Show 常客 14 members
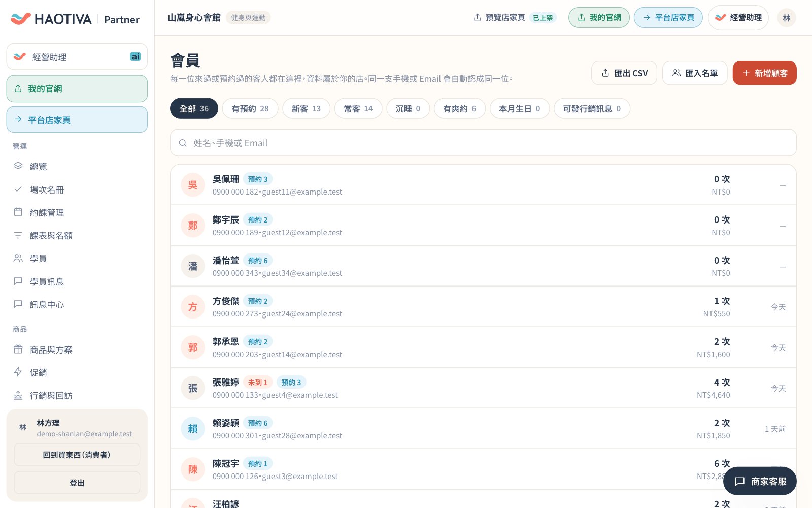This screenshot has height=508, width=812. pos(358,108)
